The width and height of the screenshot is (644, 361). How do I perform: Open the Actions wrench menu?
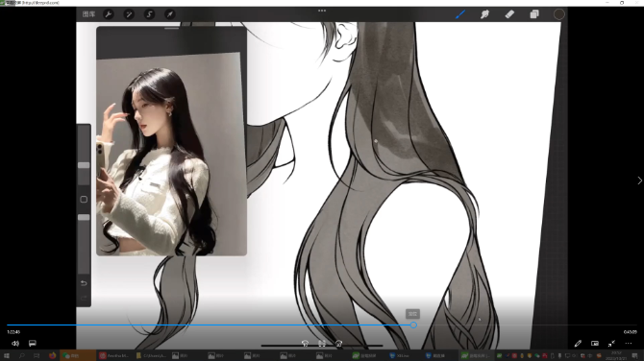(x=109, y=14)
